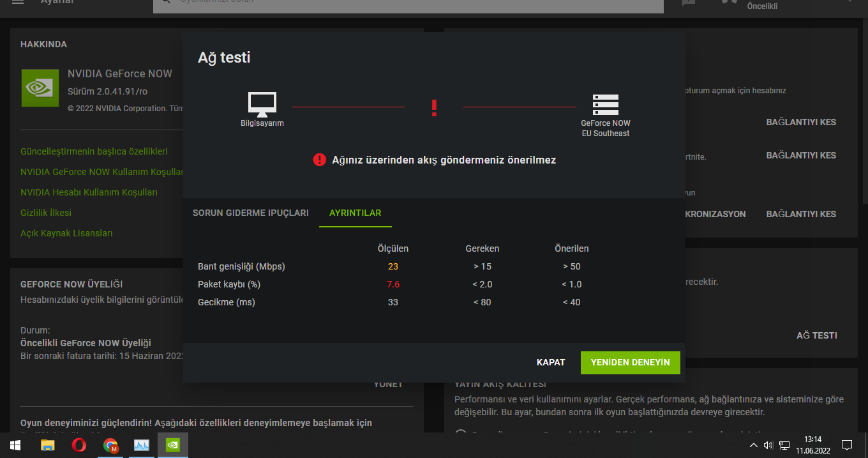Image resolution: width=868 pixels, height=458 pixels.
Task: Click the measured latency value 33
Action: pos(393,302)
